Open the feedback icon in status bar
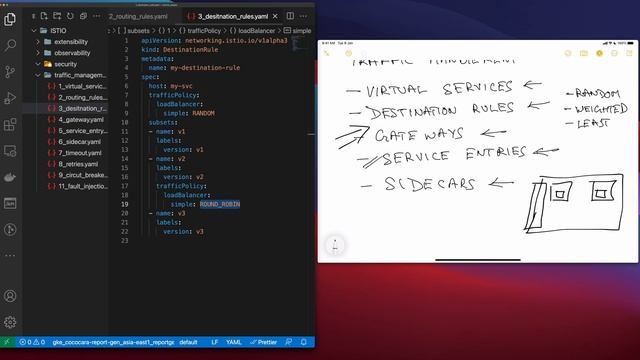This screenshot has height=360, width=640. pos(289,342)
